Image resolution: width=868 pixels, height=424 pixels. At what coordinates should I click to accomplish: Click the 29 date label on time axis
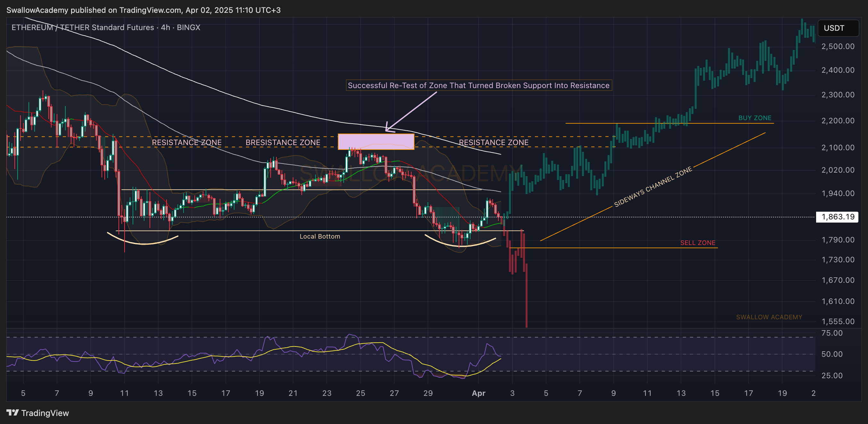(428, 393)
